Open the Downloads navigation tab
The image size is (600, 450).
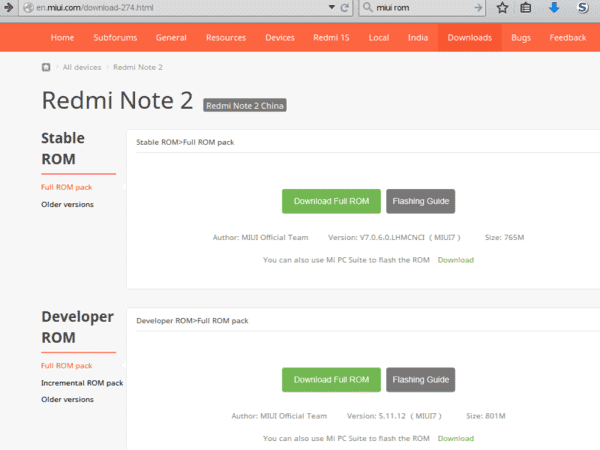(470, 38)
